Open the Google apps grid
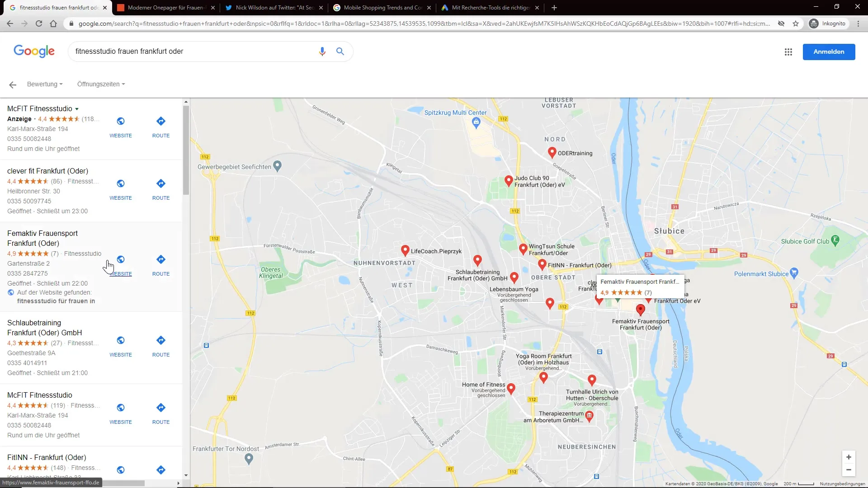 pyautogui.click(x=788, y=52)
